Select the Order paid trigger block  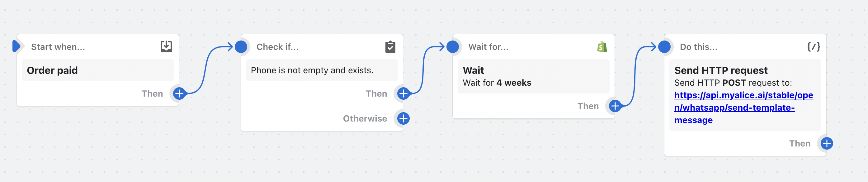tap(98, 70)
